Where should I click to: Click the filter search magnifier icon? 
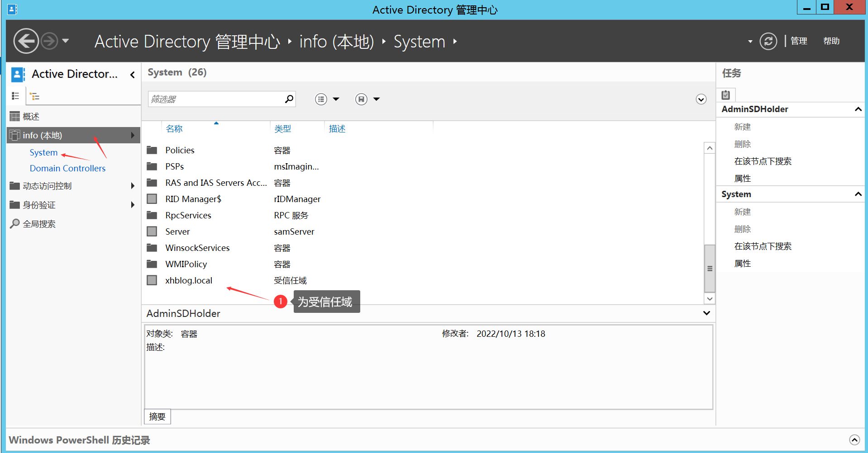[289, 99]
